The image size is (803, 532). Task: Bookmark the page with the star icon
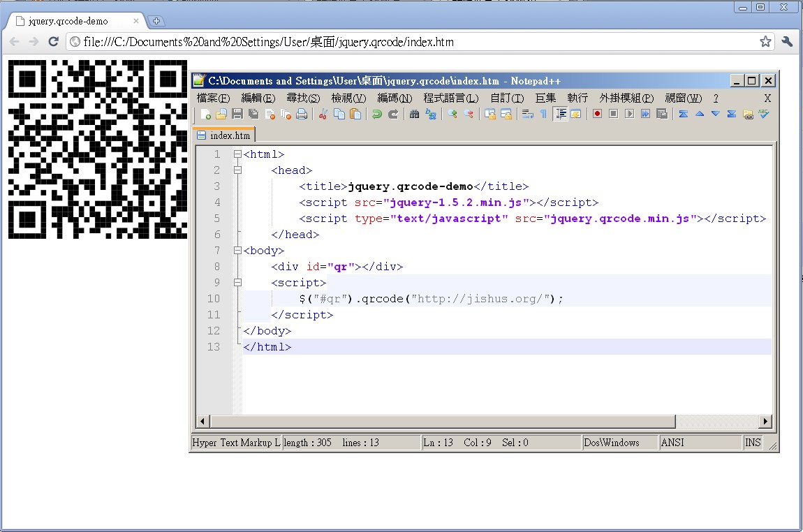[765, 41]
